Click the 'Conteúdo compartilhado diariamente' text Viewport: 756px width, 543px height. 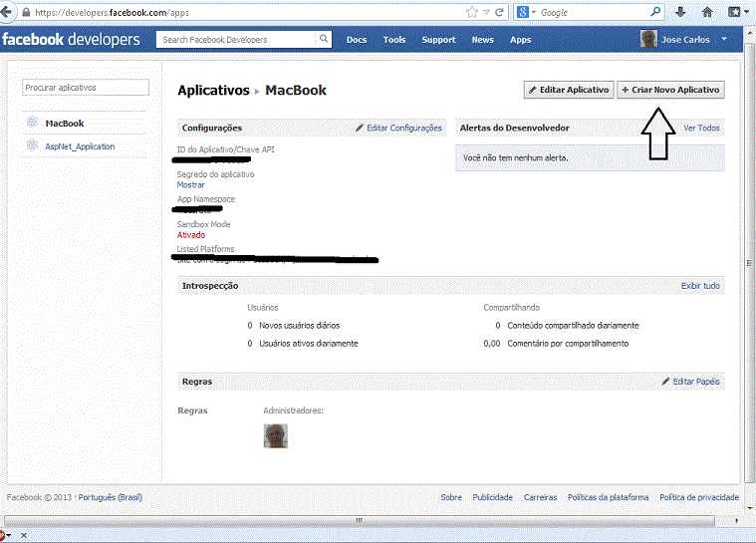point(573,326)
